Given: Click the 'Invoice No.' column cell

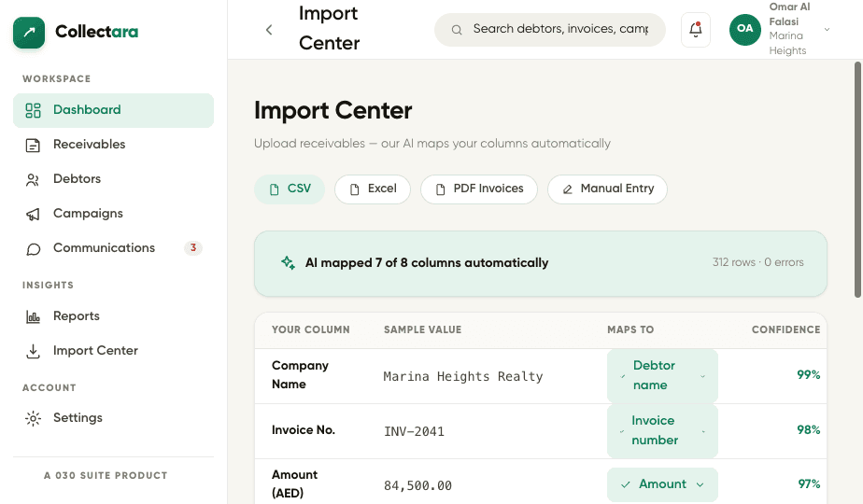Looking at the screenshot, I should (x=304, y=430).
